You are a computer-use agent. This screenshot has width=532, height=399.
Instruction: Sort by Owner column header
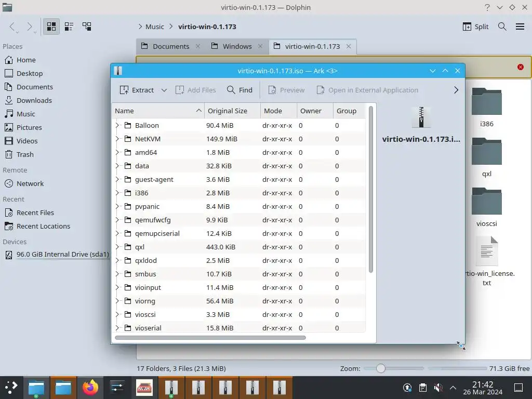[x=315, y=111]
